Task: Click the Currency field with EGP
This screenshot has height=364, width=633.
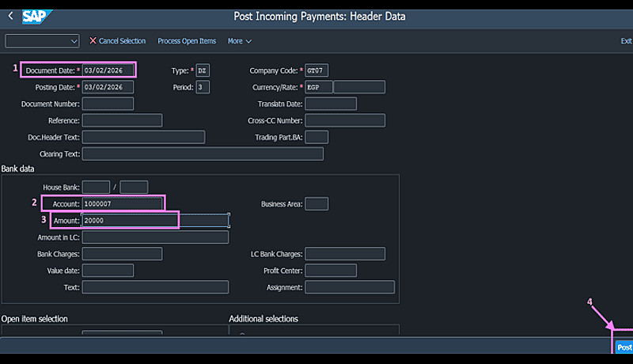Action: point(319,87)
